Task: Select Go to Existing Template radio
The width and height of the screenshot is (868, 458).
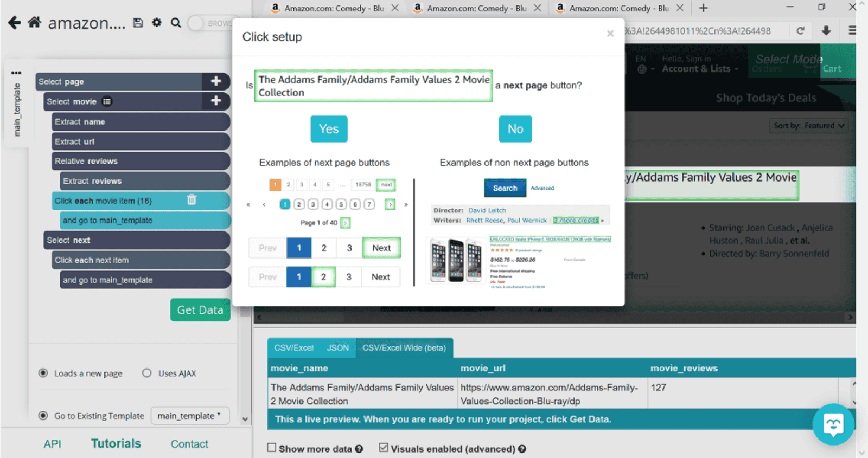Action: point(43,416)
